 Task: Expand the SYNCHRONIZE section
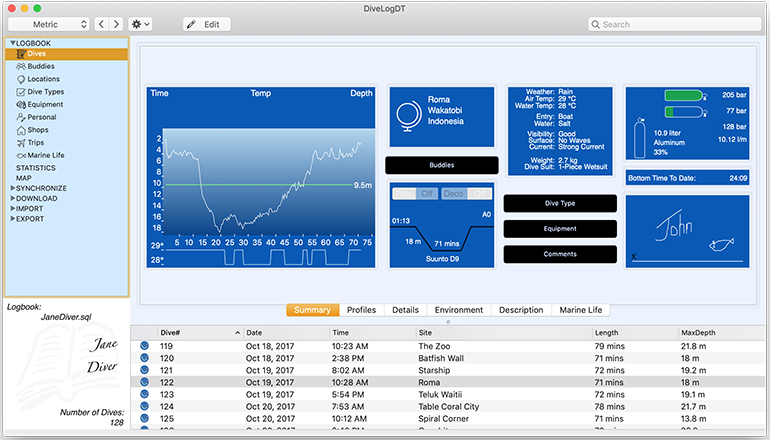pyautogui.click(x=41, y=188)
